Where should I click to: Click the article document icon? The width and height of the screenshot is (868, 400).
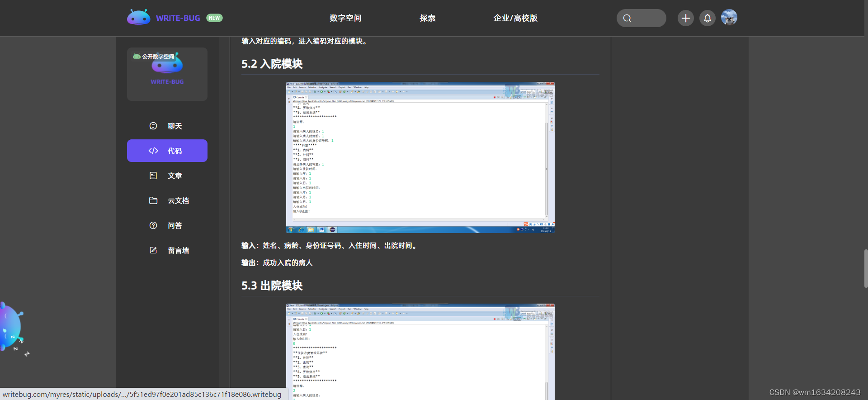[x=153, y=176]
